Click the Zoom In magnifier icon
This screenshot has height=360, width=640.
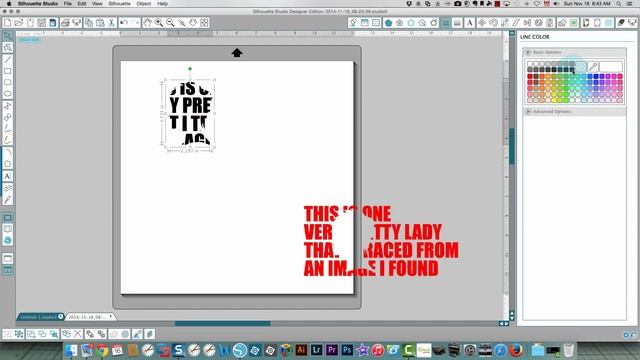coord(159,23)
